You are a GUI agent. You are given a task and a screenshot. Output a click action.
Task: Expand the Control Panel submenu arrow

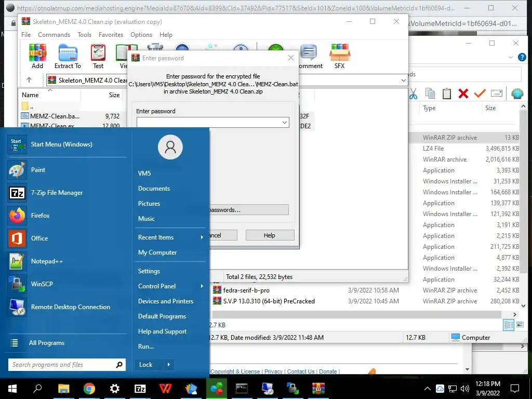[x=202, y=286]
